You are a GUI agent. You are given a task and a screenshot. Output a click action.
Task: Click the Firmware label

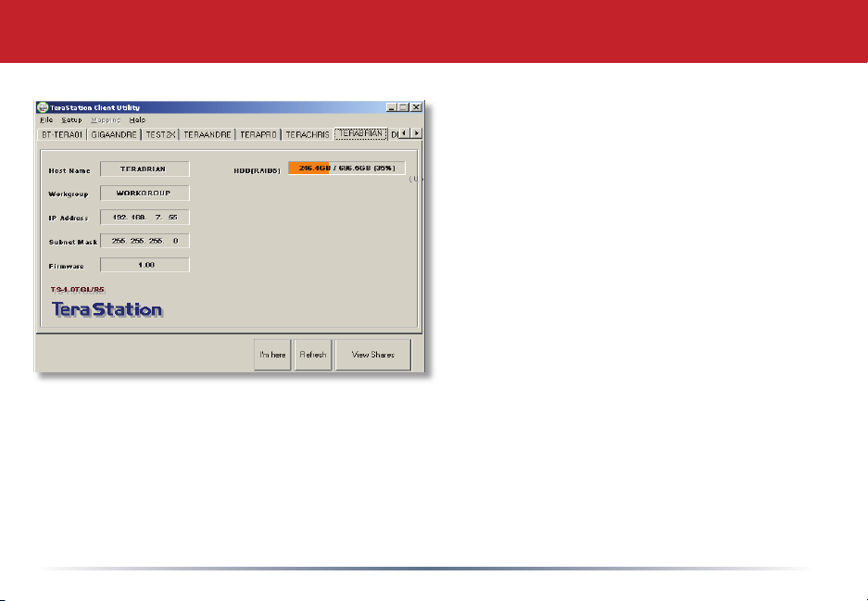pos(67,266)
